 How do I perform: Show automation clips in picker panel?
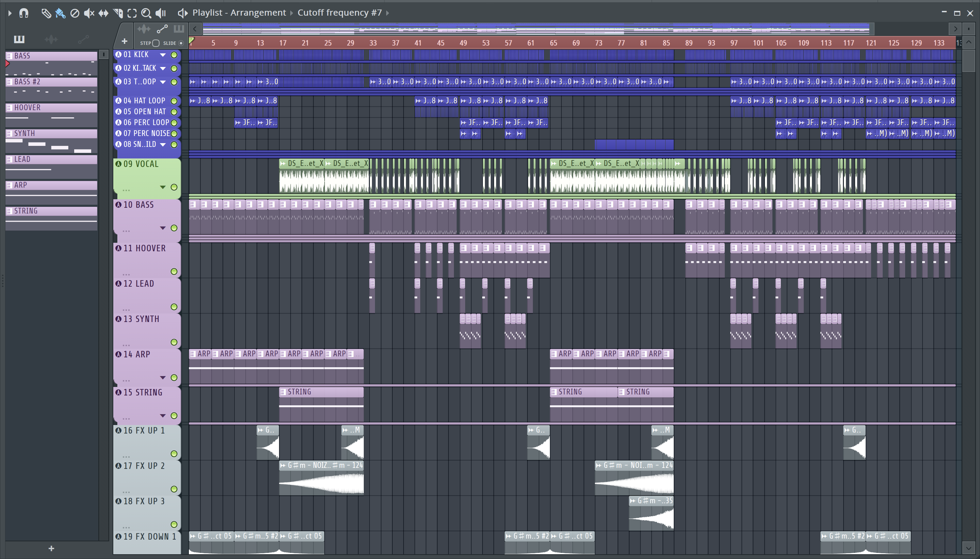point(83,39)
